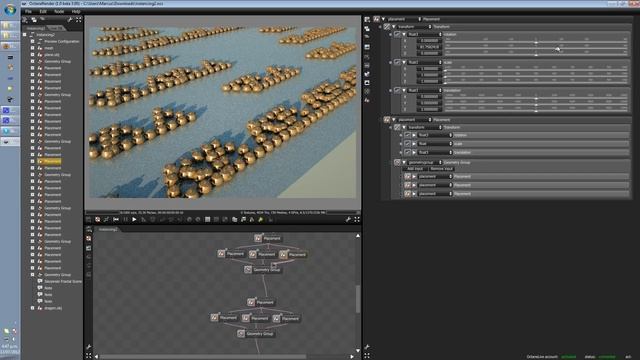
Task: Click the scale X slider track
Action: point(536,69)
